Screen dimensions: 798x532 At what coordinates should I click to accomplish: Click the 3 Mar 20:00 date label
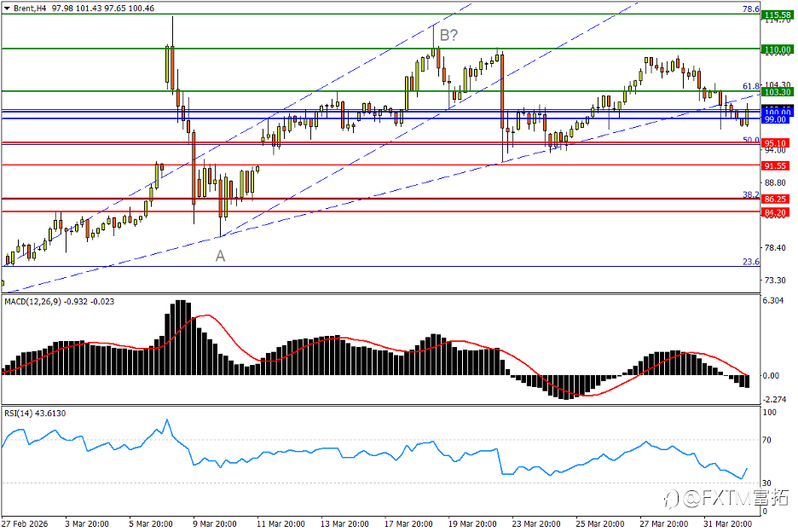(87, 523)
